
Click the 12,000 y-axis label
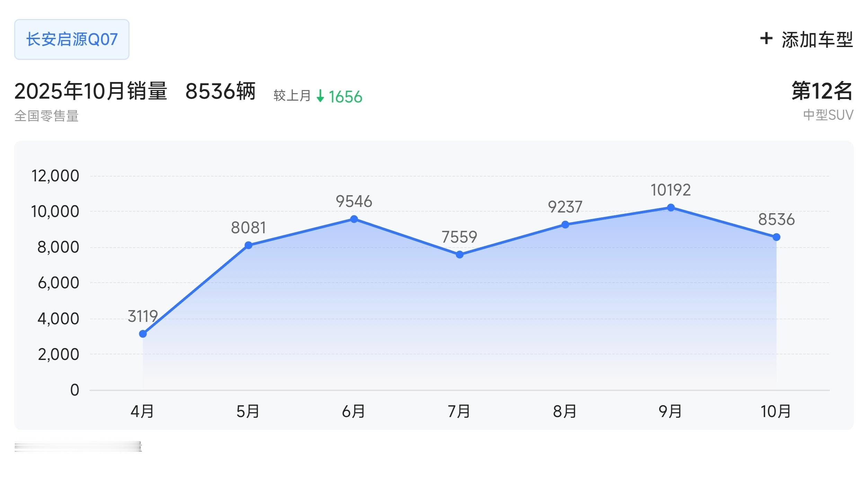click(x=55, y=176)
